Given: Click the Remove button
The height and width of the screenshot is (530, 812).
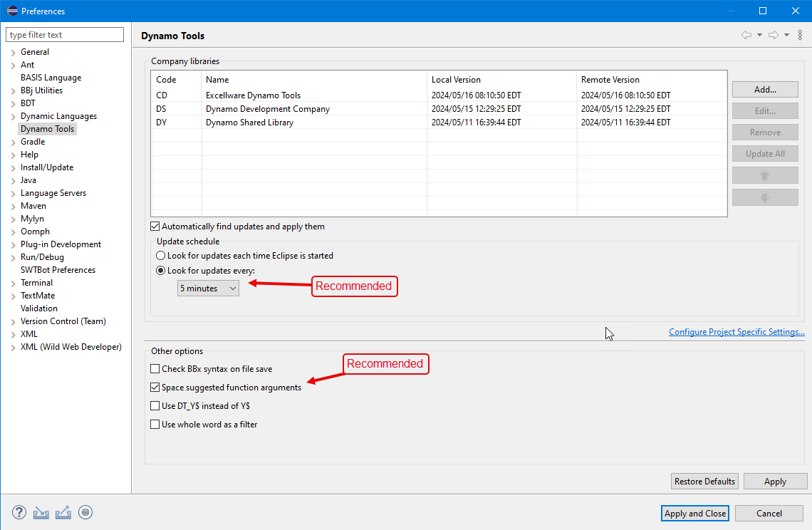Looking at the screenshot, I should coord(765,132).
